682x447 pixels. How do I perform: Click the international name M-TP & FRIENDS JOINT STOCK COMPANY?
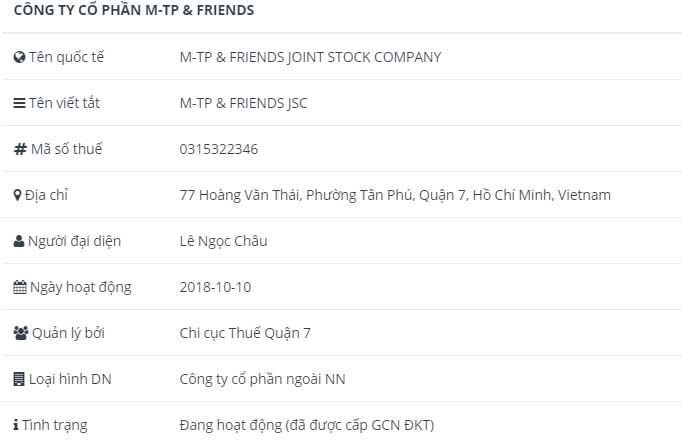click(310, 57)
